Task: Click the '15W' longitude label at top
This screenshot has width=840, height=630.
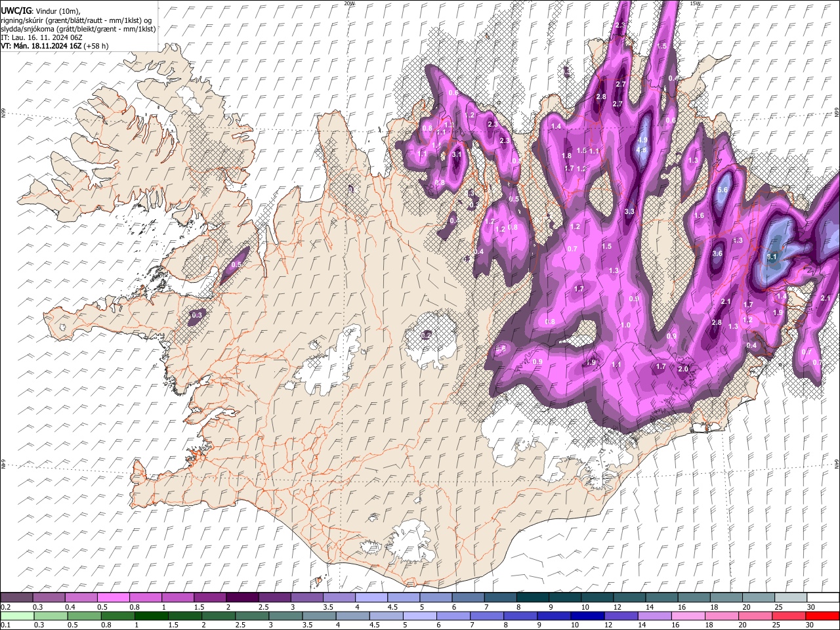Action: click(x=695, y=3)
